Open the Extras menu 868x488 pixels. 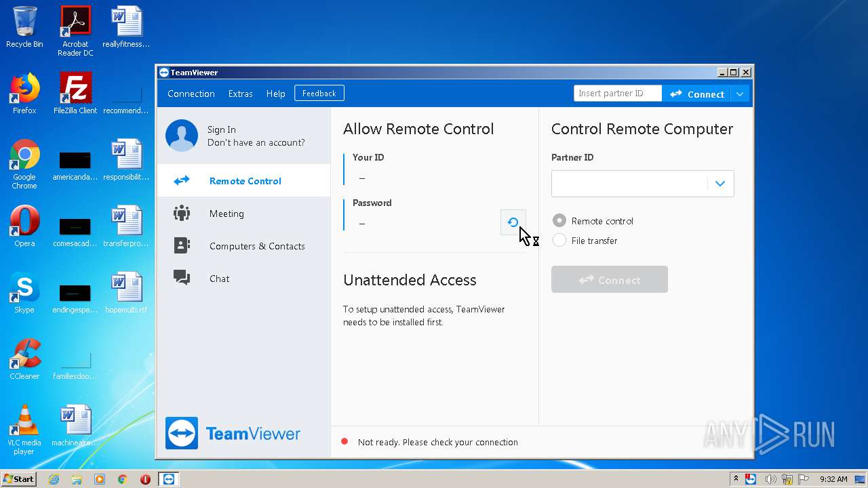tap(240, 94)
